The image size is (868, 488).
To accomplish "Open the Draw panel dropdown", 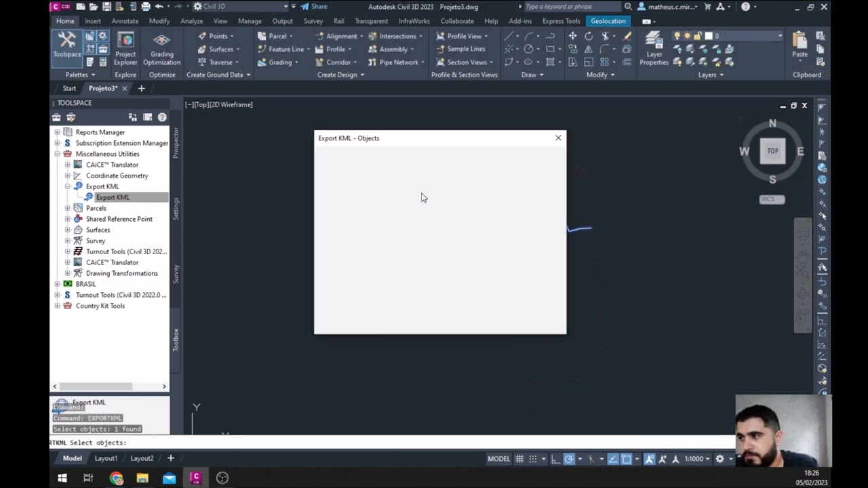I will tap(532, 75).
